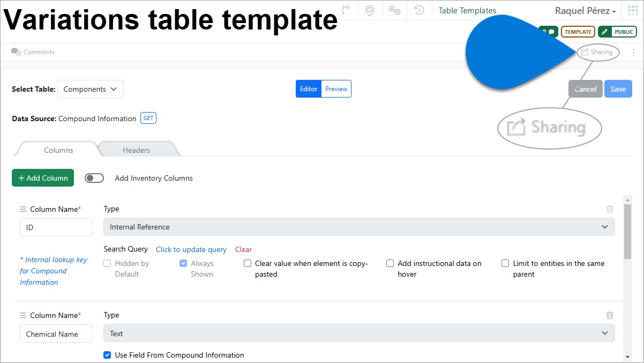Click the three-dot more options icon
Viewport: 644px width, 363px height.
[x=633, y=53]
